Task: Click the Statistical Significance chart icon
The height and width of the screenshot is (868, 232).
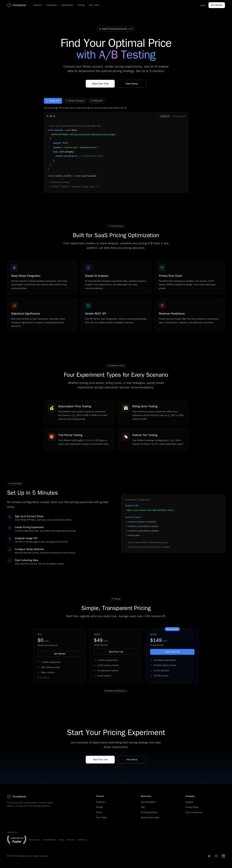Action: click(x=14, y=305)
